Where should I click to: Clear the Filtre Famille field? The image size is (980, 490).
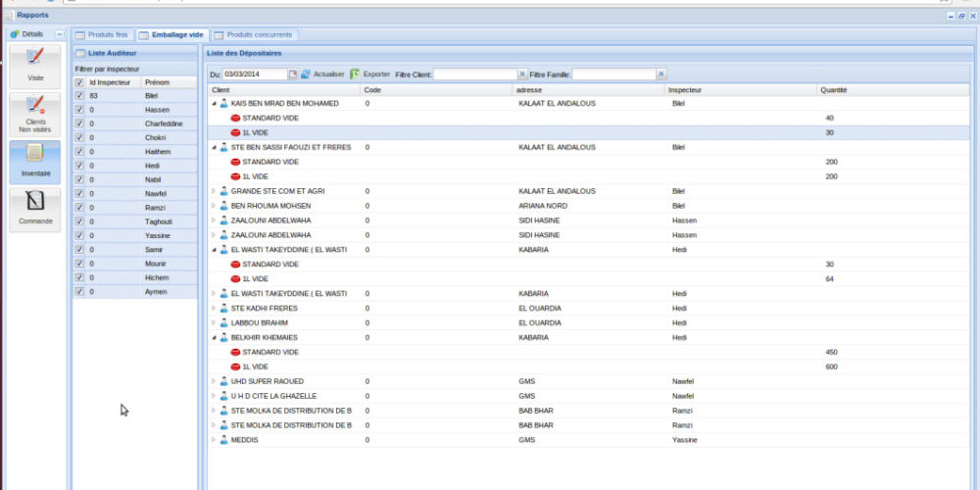tap(661, 74)
